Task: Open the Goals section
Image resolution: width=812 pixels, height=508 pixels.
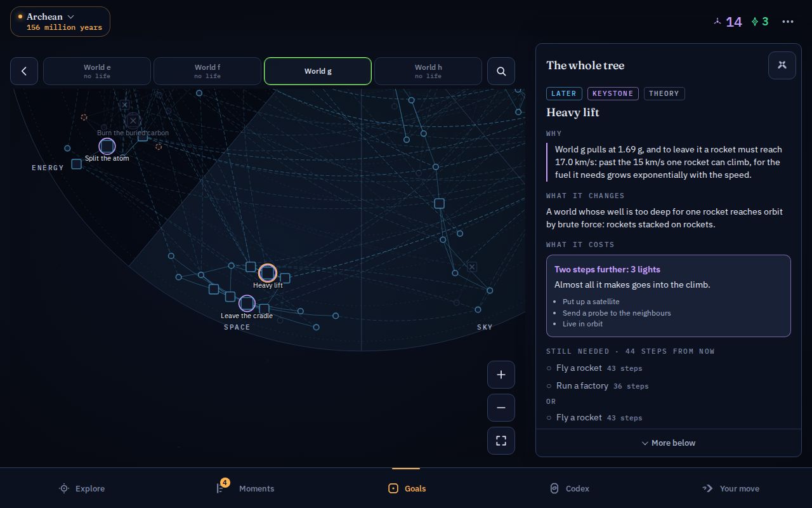Action: pos(406,488)
